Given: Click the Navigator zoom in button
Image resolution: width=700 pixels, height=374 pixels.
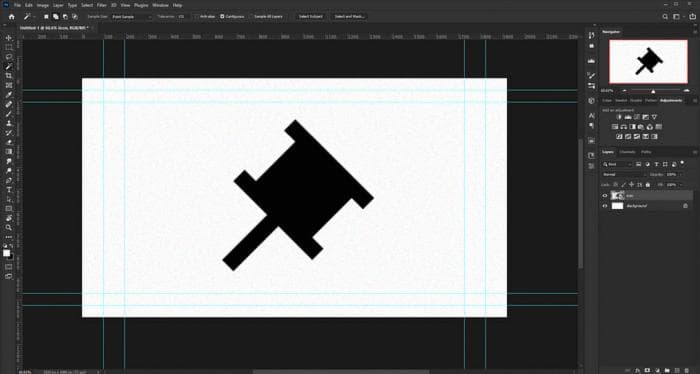Looking at the screenshot, I should [687, 91].
